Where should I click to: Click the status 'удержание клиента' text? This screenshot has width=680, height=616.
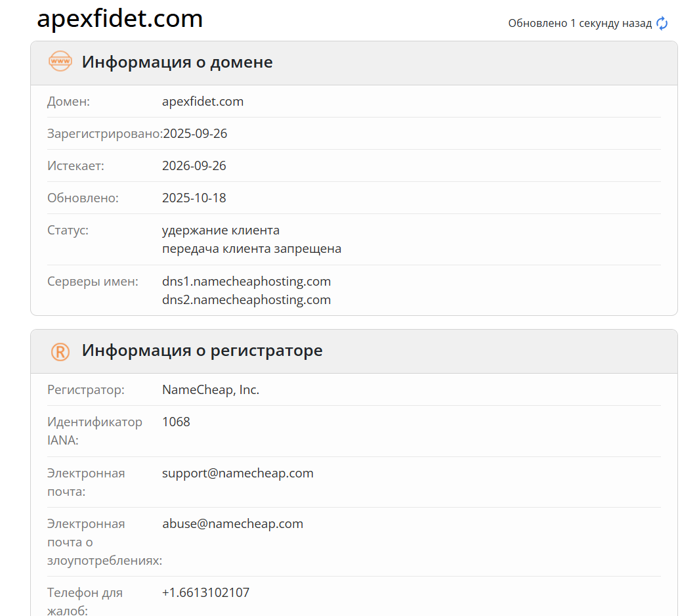pos(221,230)
